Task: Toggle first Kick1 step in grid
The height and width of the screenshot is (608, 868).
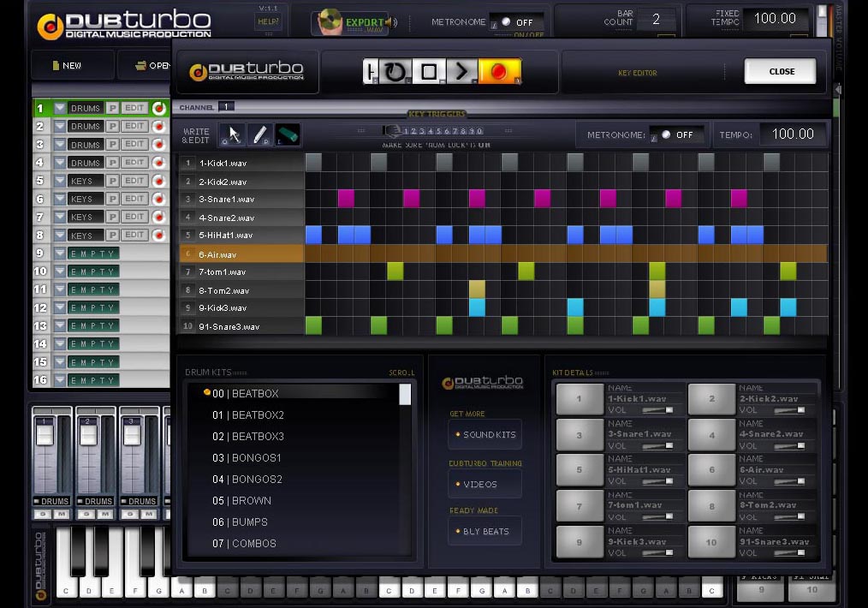Action: coord(313,162)
